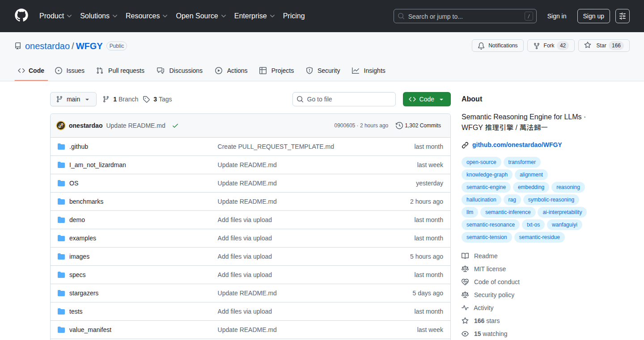
Task: Select the hallucination topic tag
Action: [481, 200]
